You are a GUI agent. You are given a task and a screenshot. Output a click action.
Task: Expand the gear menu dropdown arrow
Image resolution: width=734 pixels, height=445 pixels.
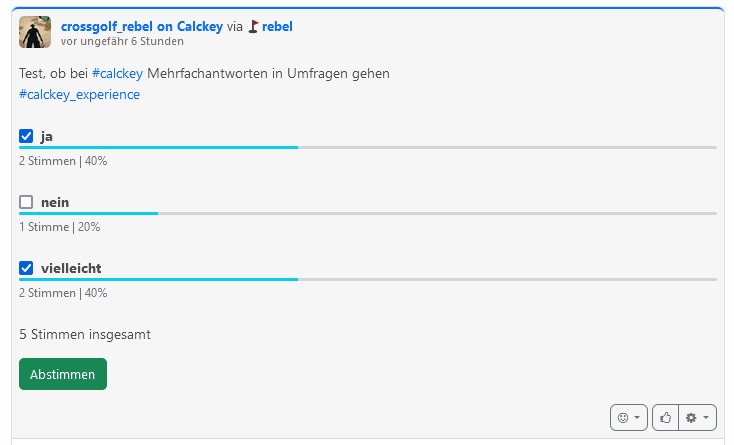point(707,417)
